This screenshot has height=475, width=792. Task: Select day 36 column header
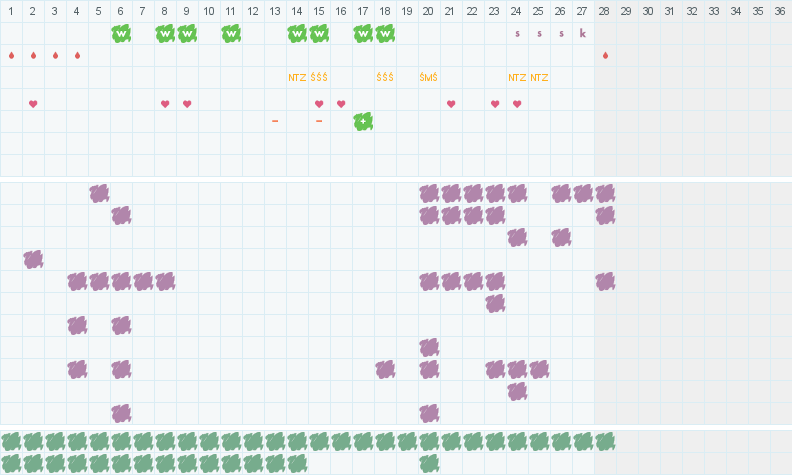(781, 11)
